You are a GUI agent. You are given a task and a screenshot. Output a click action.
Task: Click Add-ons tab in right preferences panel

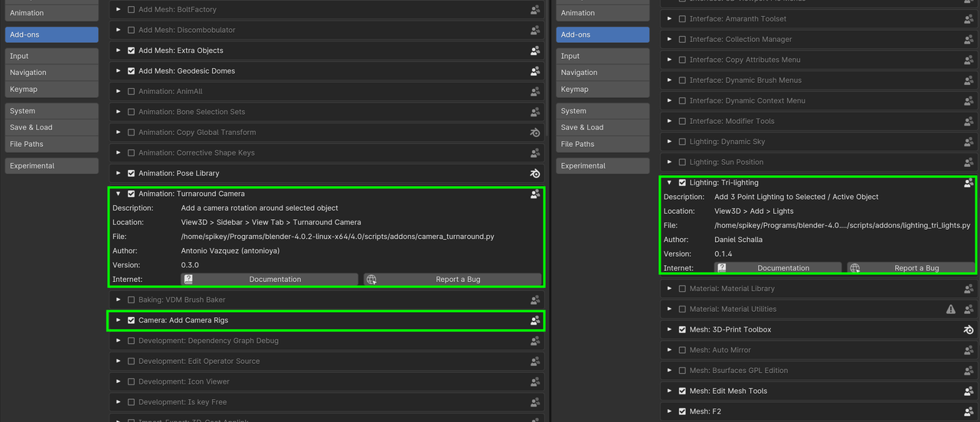pyautogui.click(x=603, y=34)
